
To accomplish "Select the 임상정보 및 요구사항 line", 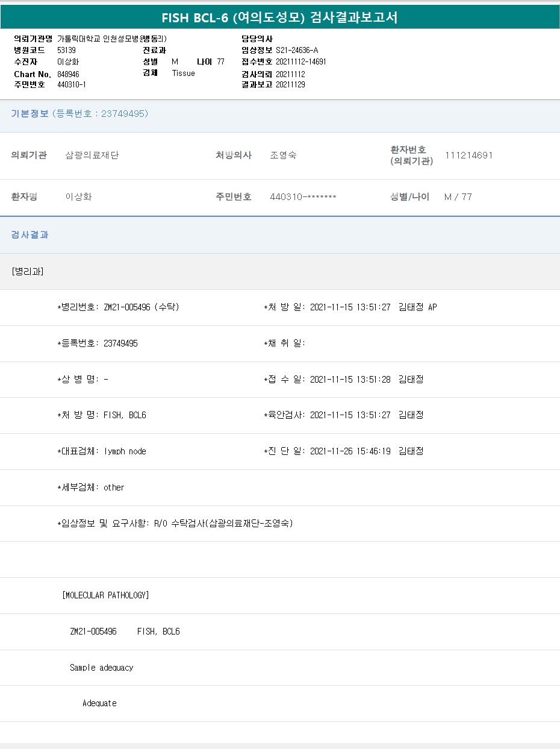I will (175, 524).
